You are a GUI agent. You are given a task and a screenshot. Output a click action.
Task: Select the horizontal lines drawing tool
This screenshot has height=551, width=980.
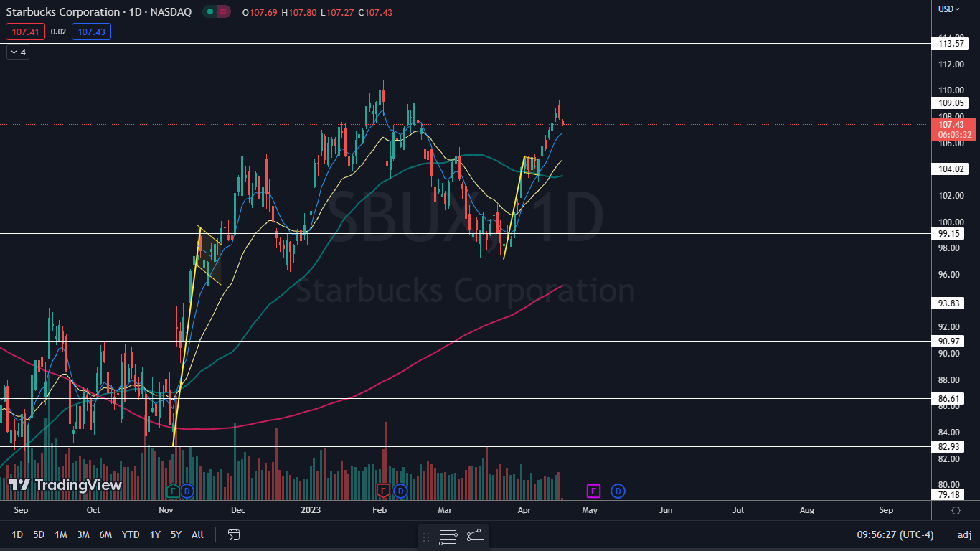tap(448, 537)
